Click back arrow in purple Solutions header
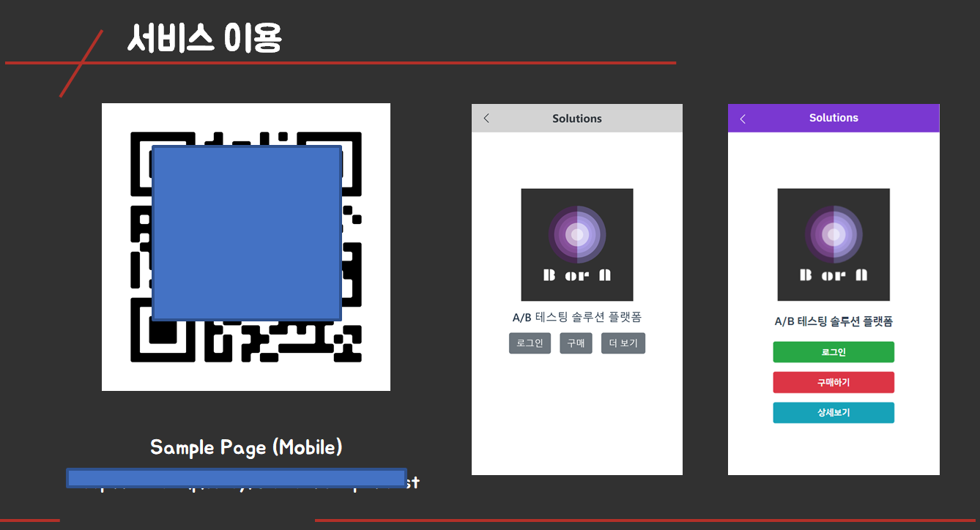 (x=743, y=119)
